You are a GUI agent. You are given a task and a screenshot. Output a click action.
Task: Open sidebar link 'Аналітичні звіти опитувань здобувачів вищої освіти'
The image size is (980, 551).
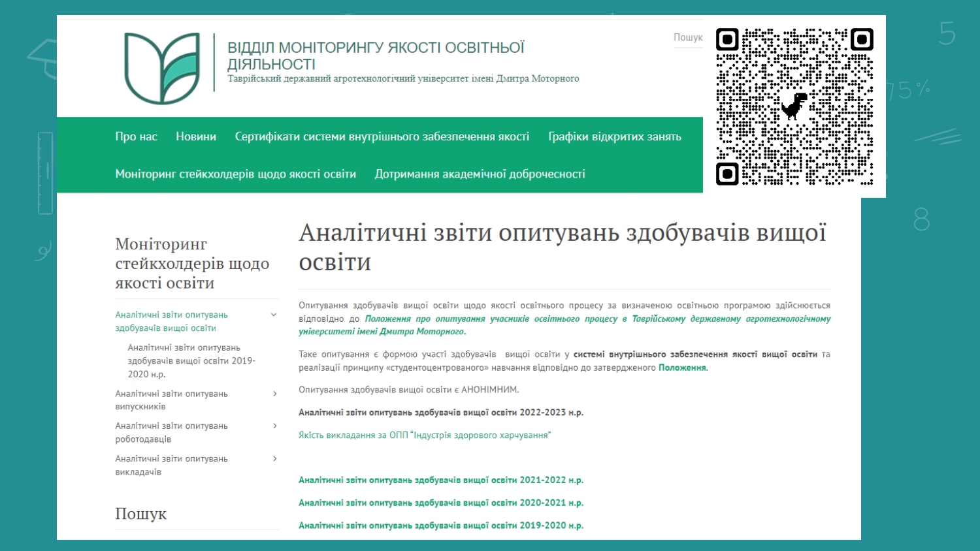(172, 321)
